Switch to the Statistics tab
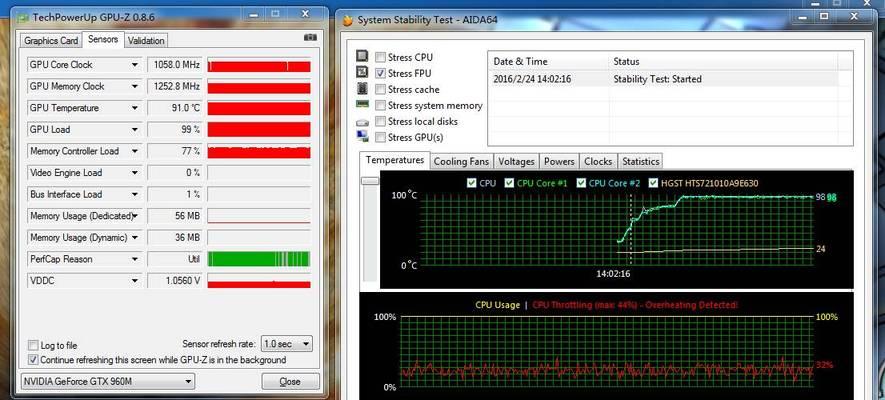Screen dimensions: 885x400 (x=640, y=161)
